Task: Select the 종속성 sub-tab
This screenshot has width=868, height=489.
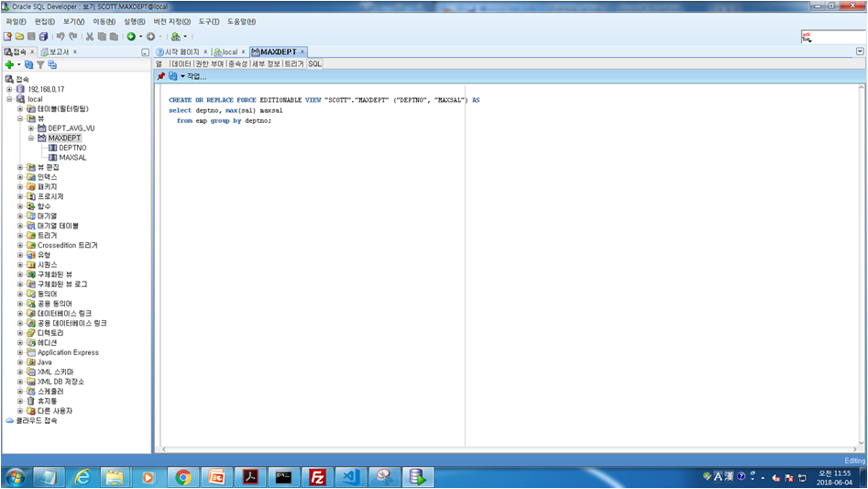Action: tap(237, 63)
